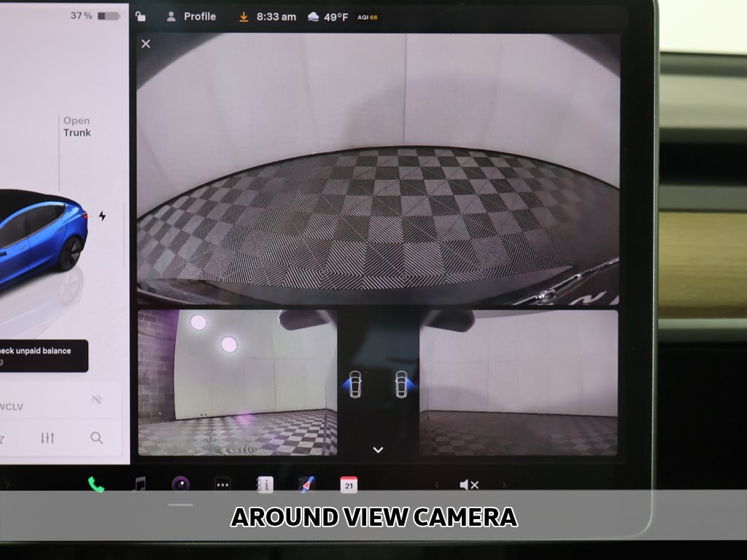The image size is (747, 560).
Task: Open the Calendar app showing 21
Action: tap(349, 485)
